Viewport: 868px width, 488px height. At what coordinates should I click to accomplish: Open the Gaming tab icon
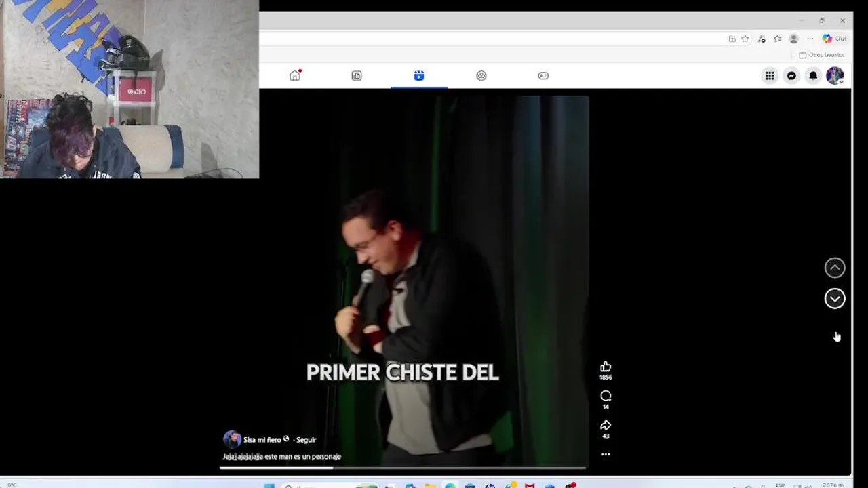coord(543,75)
